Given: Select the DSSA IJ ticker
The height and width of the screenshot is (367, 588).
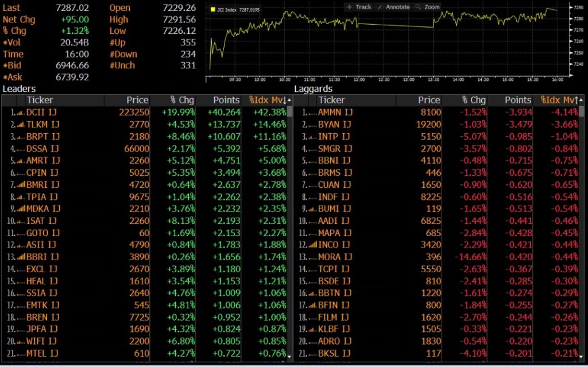Looking at the screenshot, I should coord(42,149).
